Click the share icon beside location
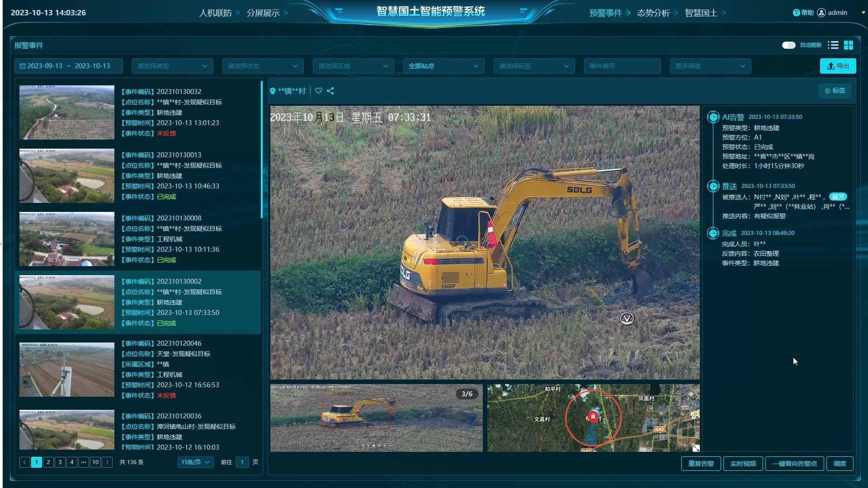The height and width of the screenshot is (488, 868). [x=330, y=91]
